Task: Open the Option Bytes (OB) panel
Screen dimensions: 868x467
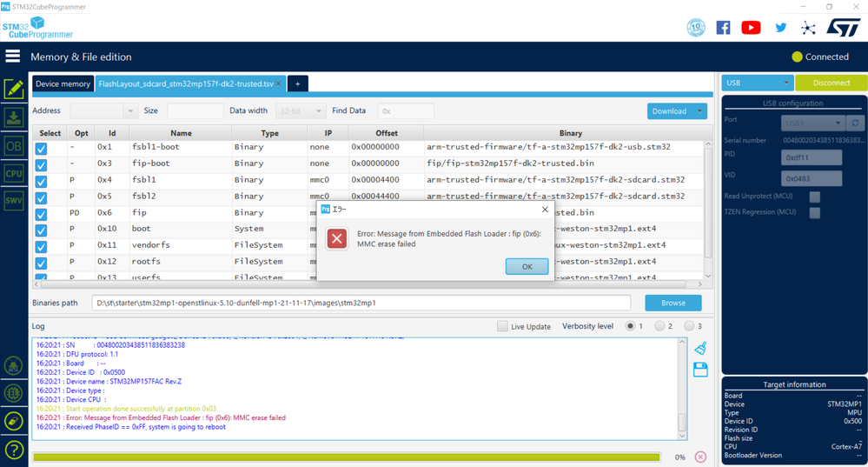Action: pos(14,146)
